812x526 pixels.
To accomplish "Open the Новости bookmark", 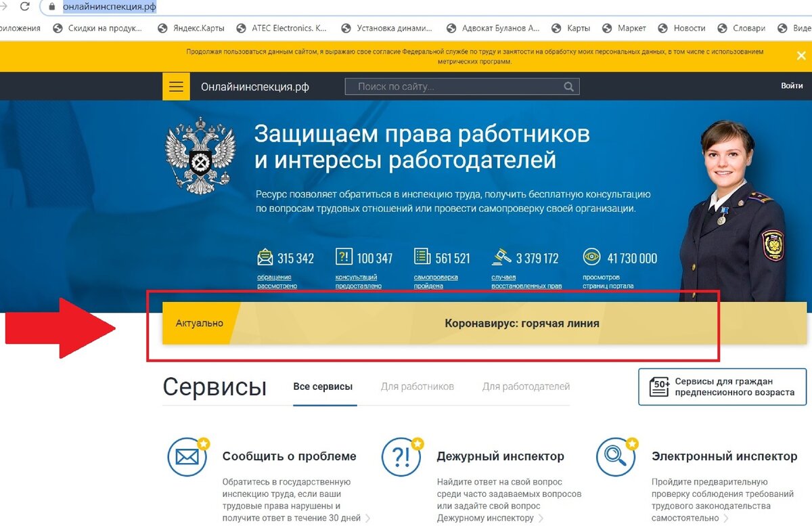I will point(682,28).
